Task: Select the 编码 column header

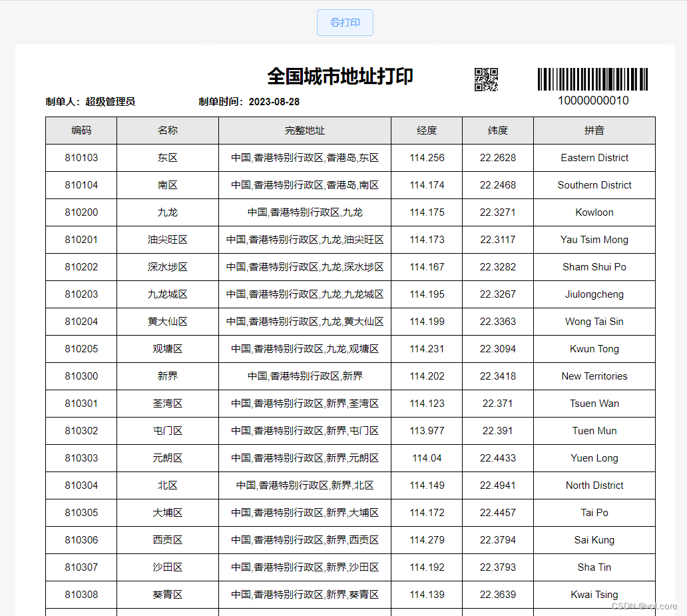Action: (81, 131)
